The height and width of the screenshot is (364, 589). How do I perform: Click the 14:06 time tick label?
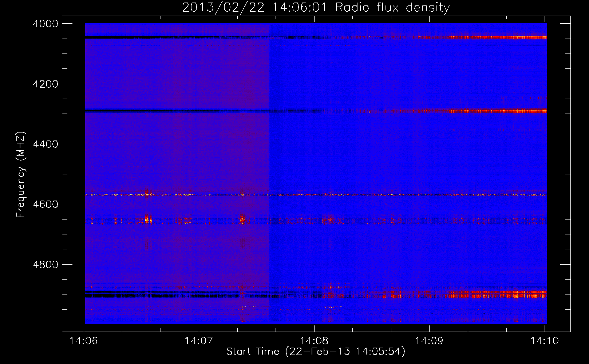84,341
